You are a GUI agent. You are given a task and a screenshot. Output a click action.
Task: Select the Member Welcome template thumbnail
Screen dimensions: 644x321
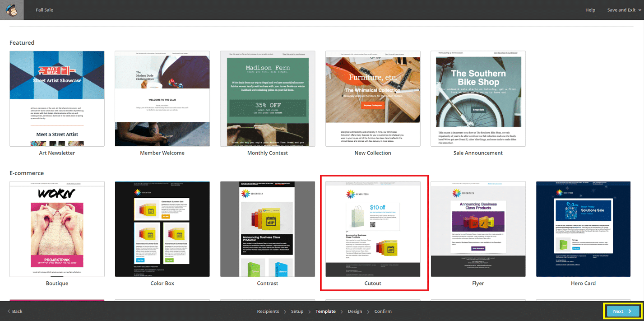pos(162,98)
